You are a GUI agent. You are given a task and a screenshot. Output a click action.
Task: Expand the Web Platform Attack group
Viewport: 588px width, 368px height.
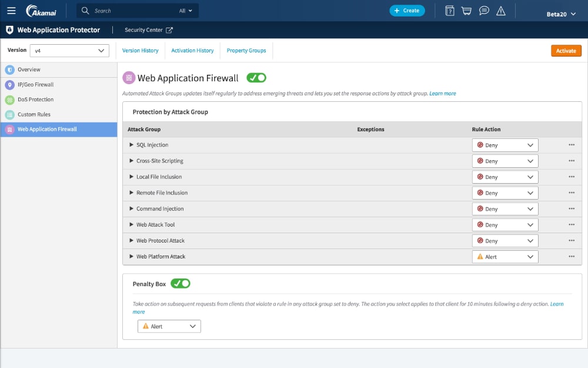tap(131, 257)
